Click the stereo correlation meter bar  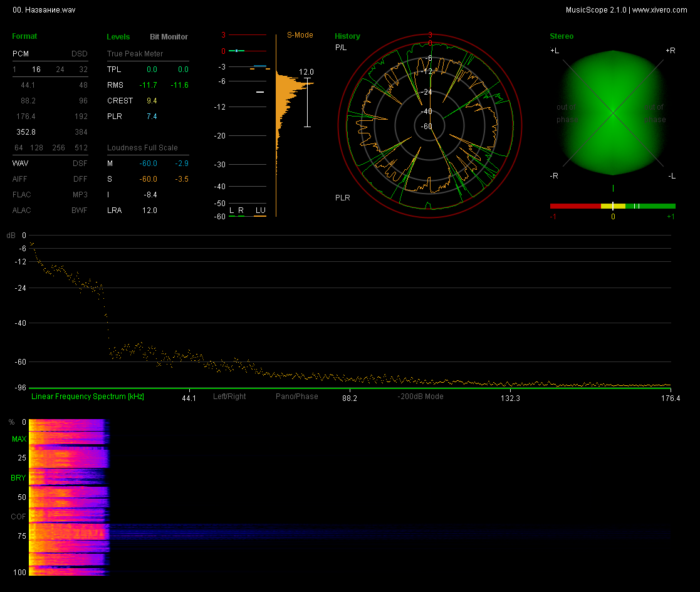[x=612, y=206]
